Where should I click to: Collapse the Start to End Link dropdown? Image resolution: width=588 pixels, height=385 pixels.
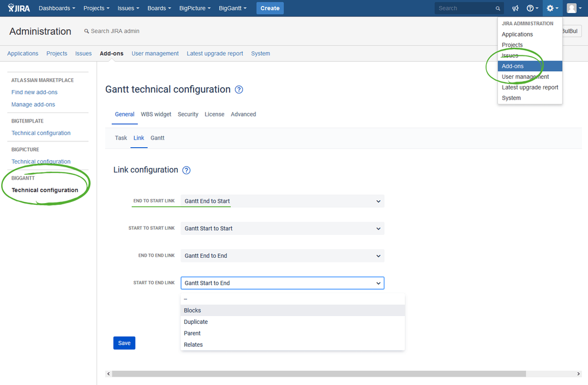283,283
